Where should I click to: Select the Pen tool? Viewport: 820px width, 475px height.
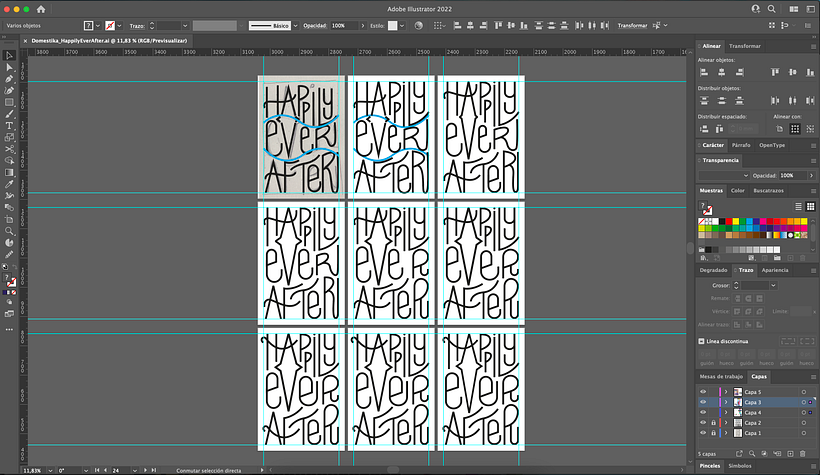[9, 79]
